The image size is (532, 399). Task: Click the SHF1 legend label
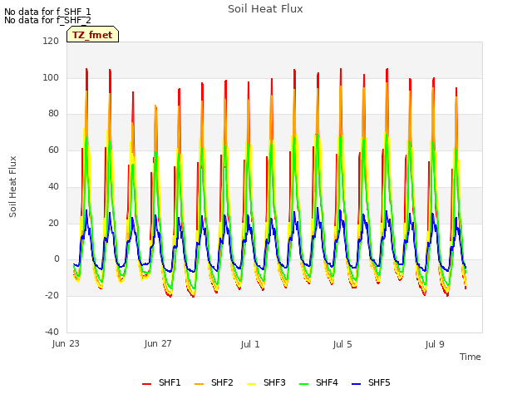pyautogui.click(x=170, y=382)
